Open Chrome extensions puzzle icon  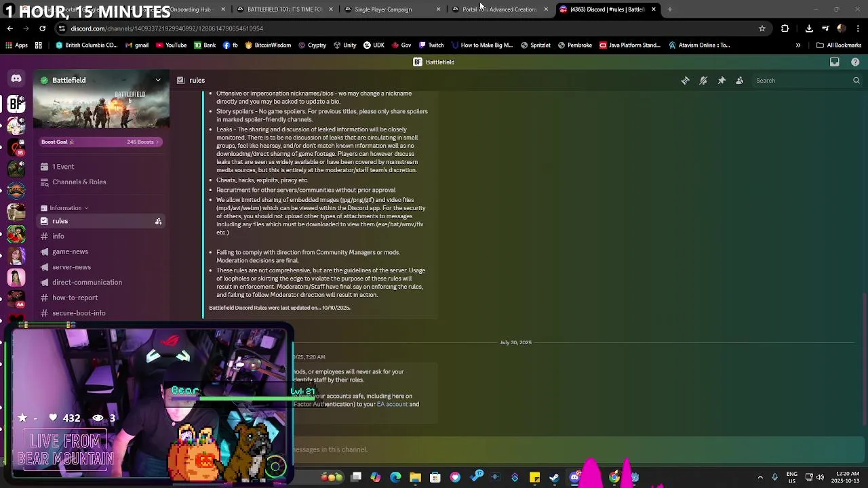785,28
